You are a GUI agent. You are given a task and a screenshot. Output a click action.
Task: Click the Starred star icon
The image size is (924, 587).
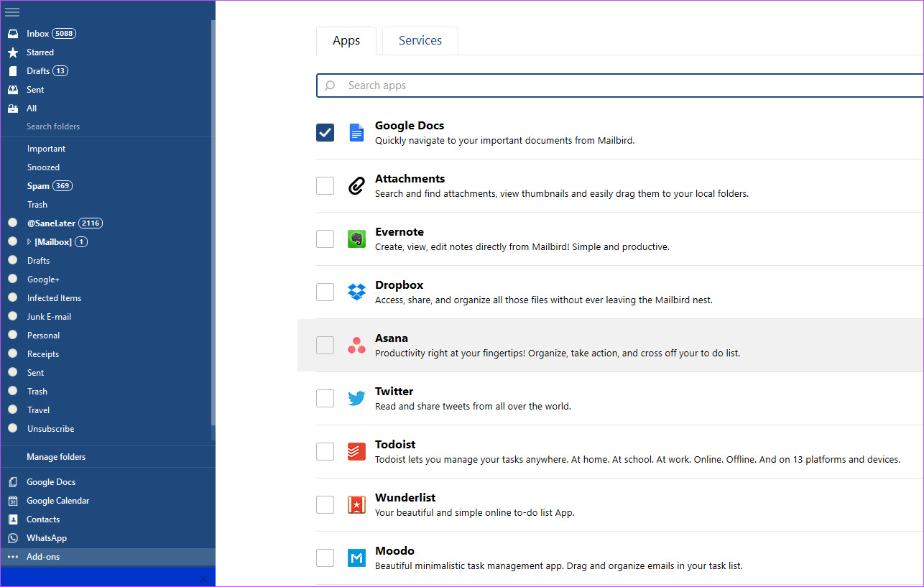13,52
